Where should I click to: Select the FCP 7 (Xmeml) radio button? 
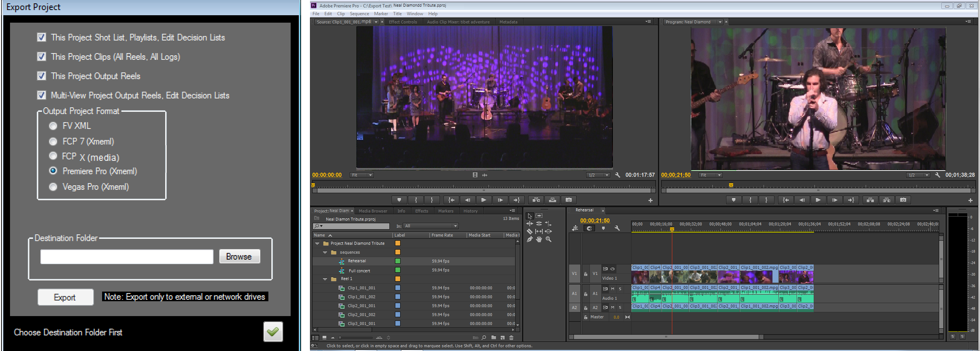click(x=53, y=142)
